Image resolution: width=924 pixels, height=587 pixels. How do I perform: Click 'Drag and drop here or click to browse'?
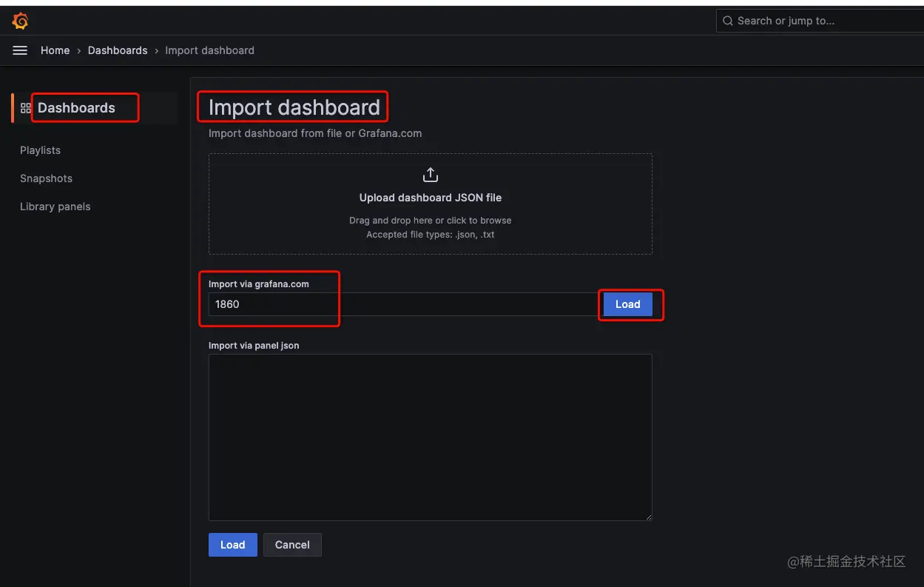431,221
